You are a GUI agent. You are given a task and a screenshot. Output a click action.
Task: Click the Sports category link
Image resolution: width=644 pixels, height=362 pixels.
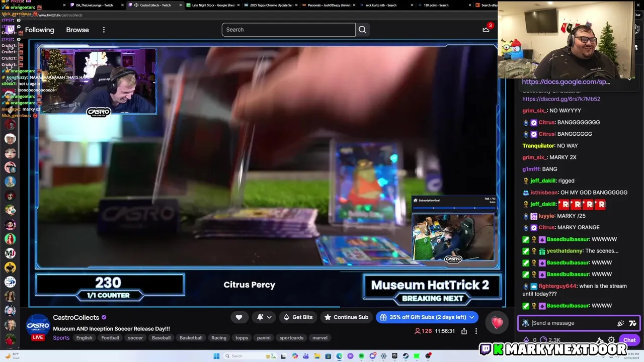61,338
